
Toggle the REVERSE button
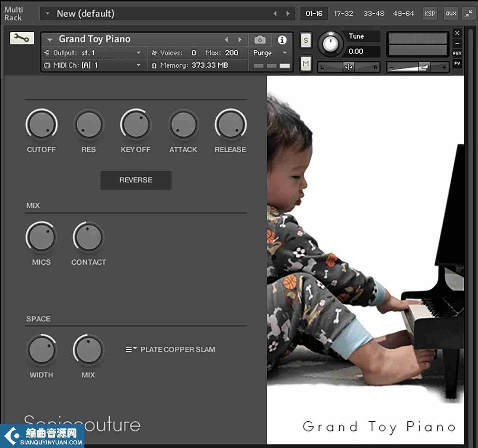coord(136,180)
